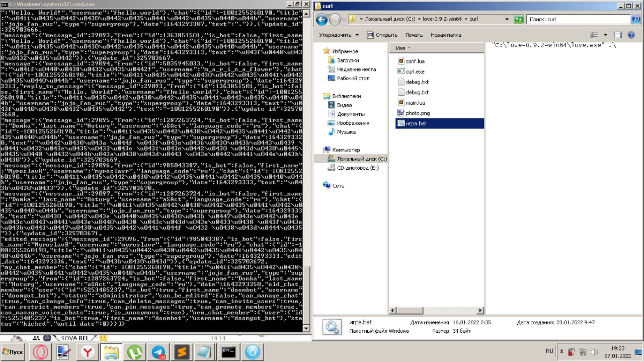The image size is (644, 362).
Task: Click Открыть in the Explorer toolbar
Action: point(382,35)
